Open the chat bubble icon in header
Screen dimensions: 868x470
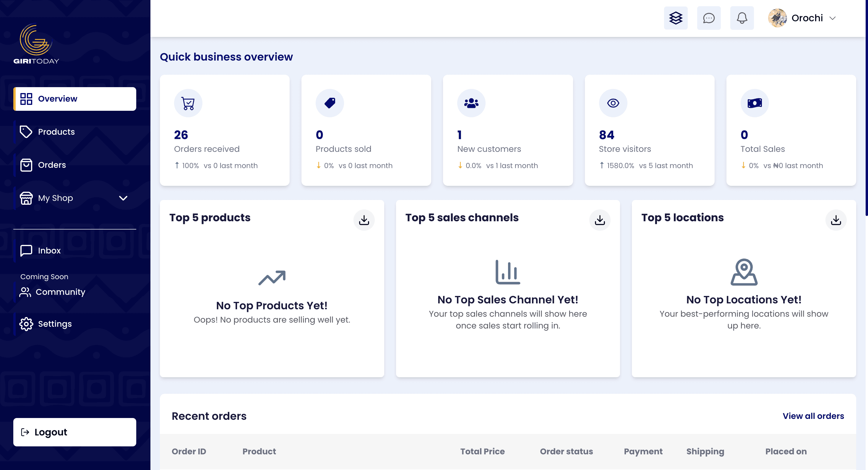point(709,18)
